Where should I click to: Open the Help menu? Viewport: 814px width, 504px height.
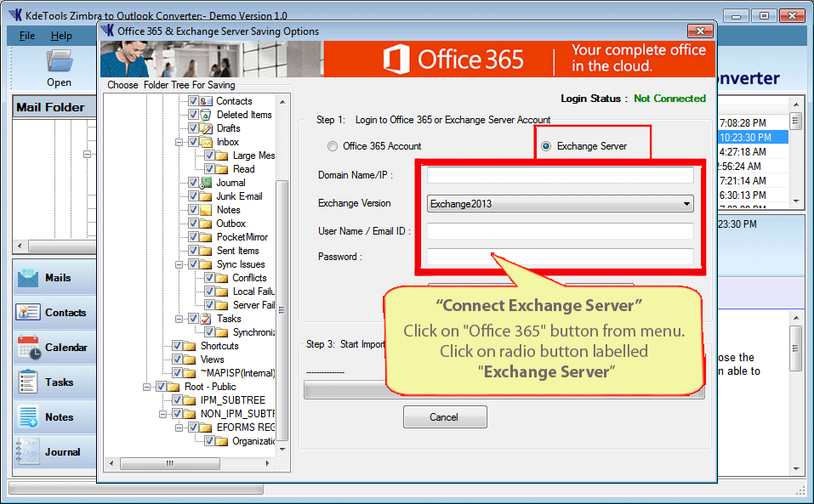pos(61,36)
